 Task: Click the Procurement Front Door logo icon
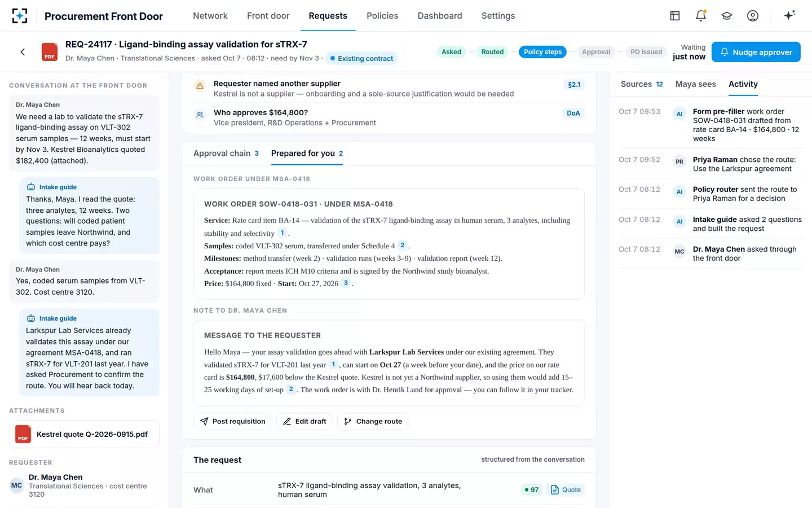pos(20,16)
